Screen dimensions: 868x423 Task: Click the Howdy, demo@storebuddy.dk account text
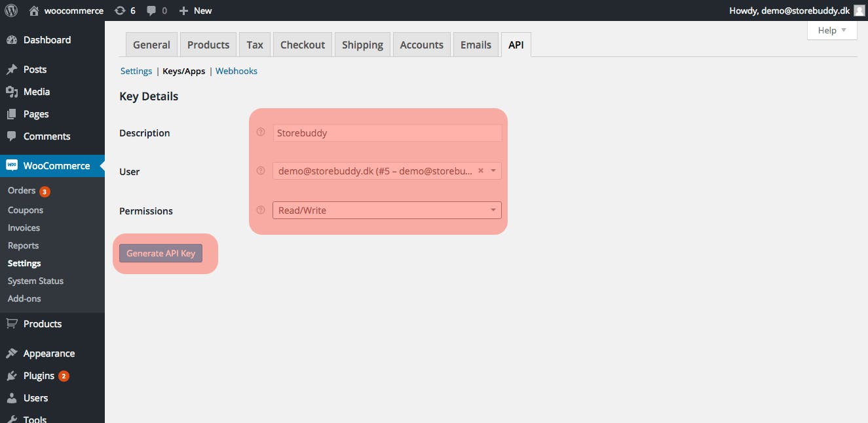[789, 10]
